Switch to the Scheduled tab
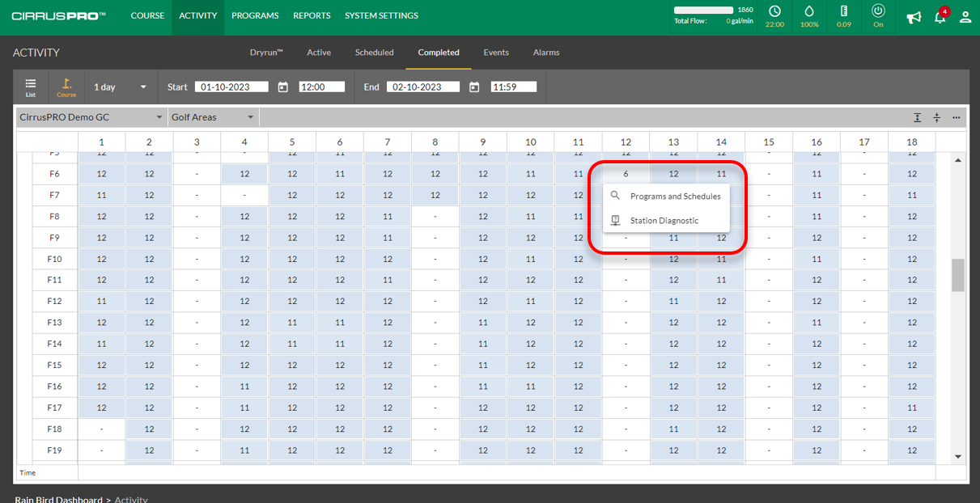This screenshot has height=503, width=980. tap(375, 53)
